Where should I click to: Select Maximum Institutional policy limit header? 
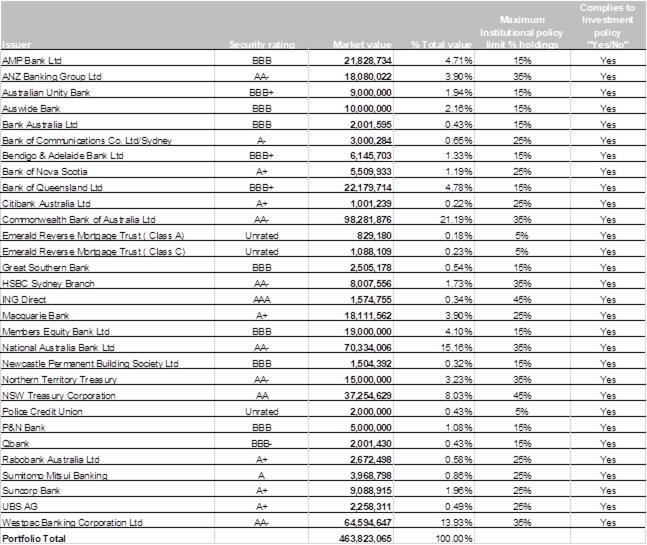522,32
